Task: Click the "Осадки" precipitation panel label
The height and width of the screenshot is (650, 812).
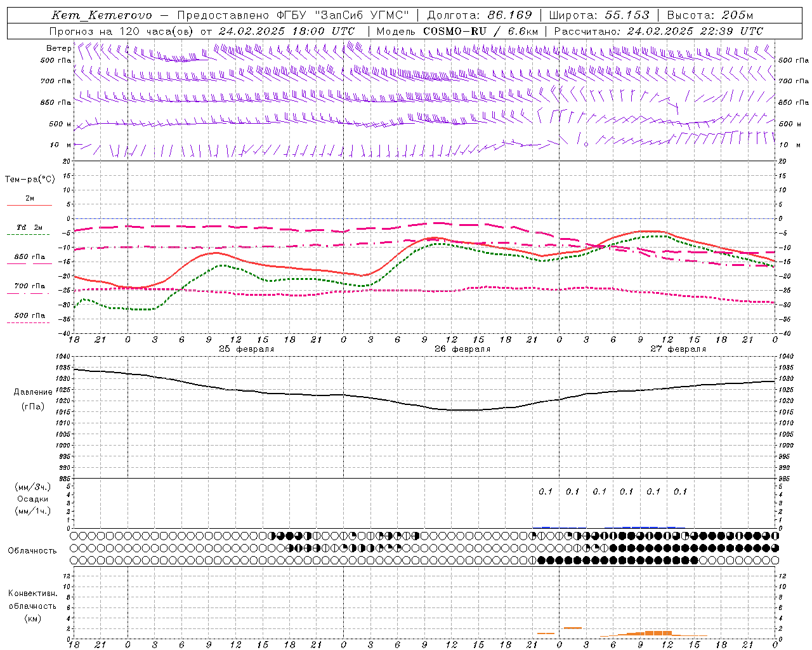Action: pyautogui.click(x=33, y=499)
